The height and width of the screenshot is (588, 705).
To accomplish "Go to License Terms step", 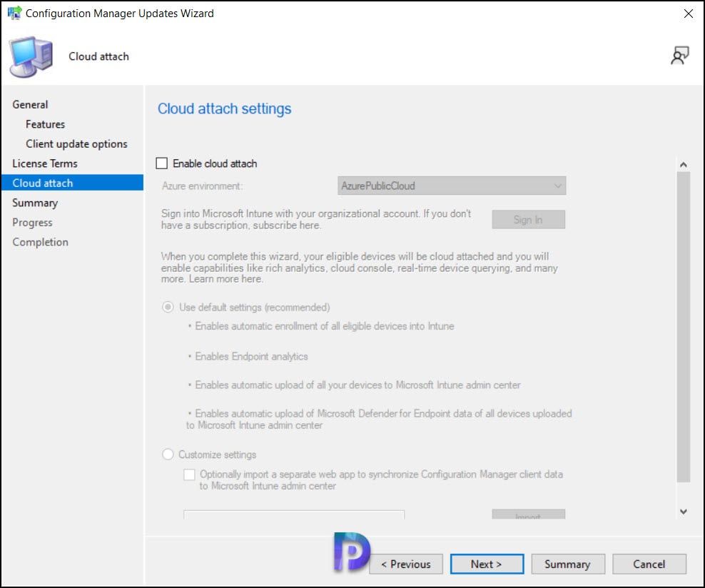I will 45,163.
